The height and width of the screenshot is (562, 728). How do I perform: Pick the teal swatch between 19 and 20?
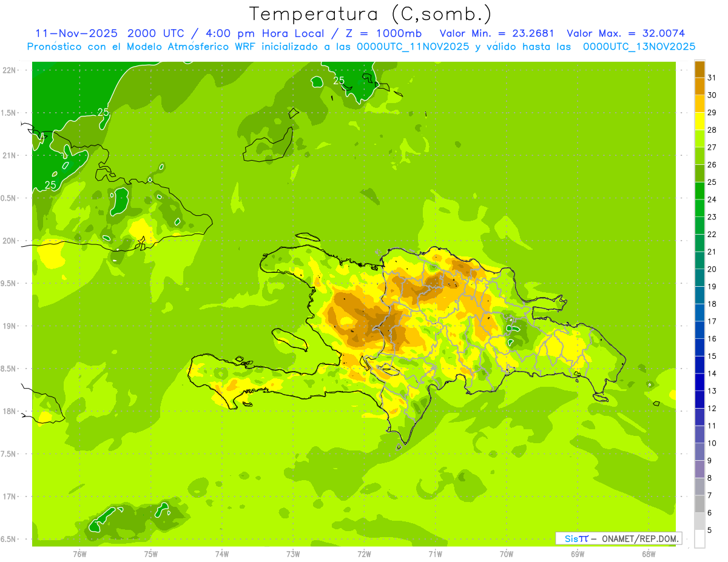pyautogui.click(x=699, y=278)
